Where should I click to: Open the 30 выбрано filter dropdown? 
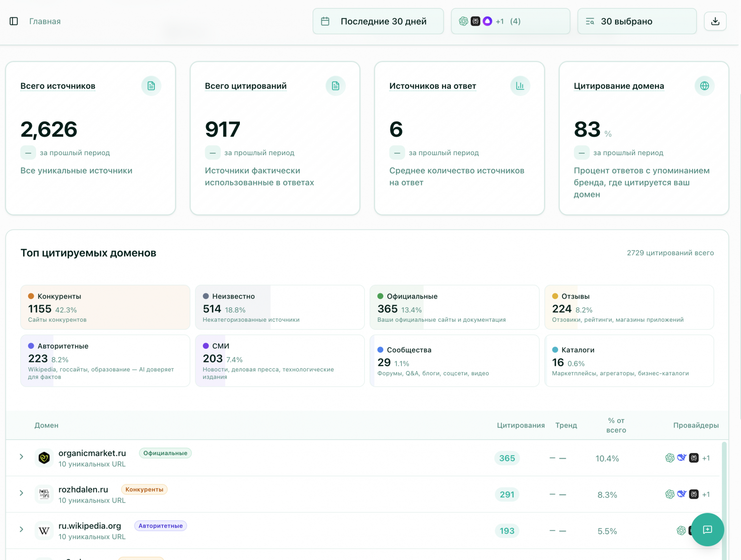coord(636,21)
